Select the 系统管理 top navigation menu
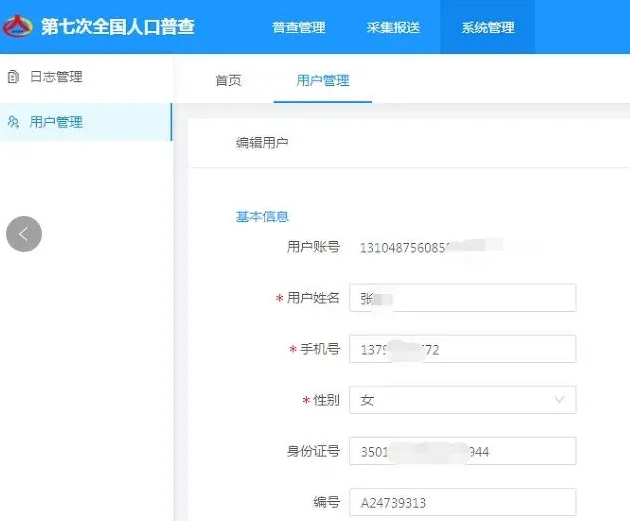Screen dimensions: 630x521 point(487,27)
